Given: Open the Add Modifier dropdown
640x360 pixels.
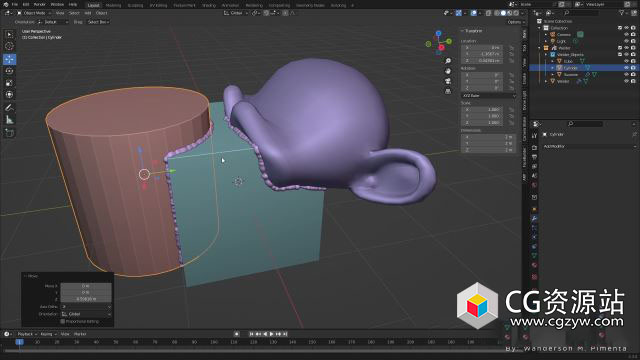Looking at the screenshot, I should pos(589,146).
